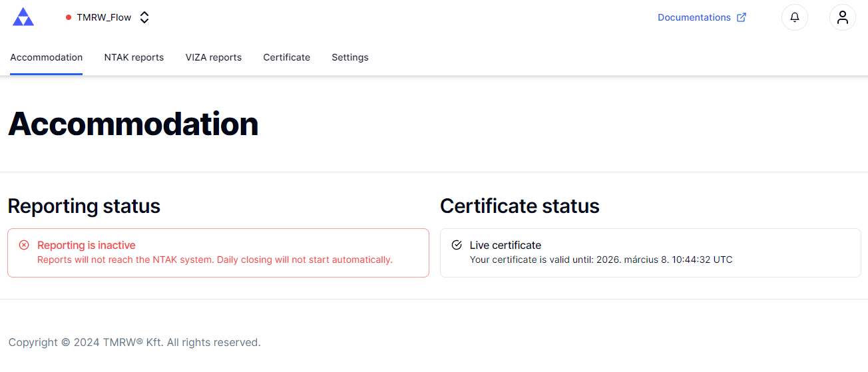Click the TMRW triangle logo
This screenshot has height=372, width=868.
point(23,17)
